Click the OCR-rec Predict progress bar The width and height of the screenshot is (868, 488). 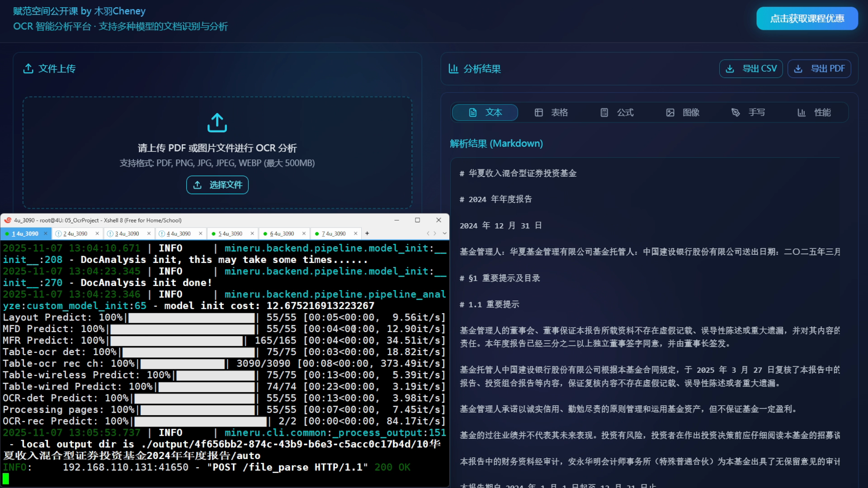point(201,421)
